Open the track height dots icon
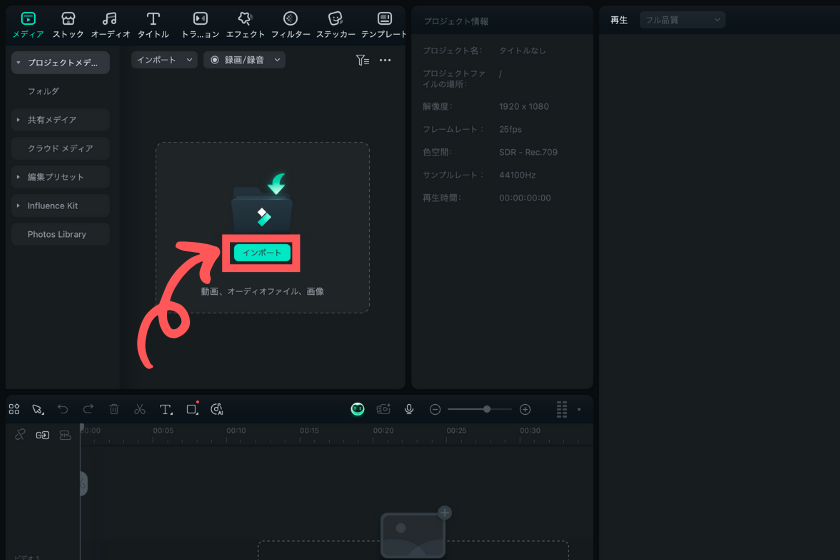 click(x=561, y=409)
